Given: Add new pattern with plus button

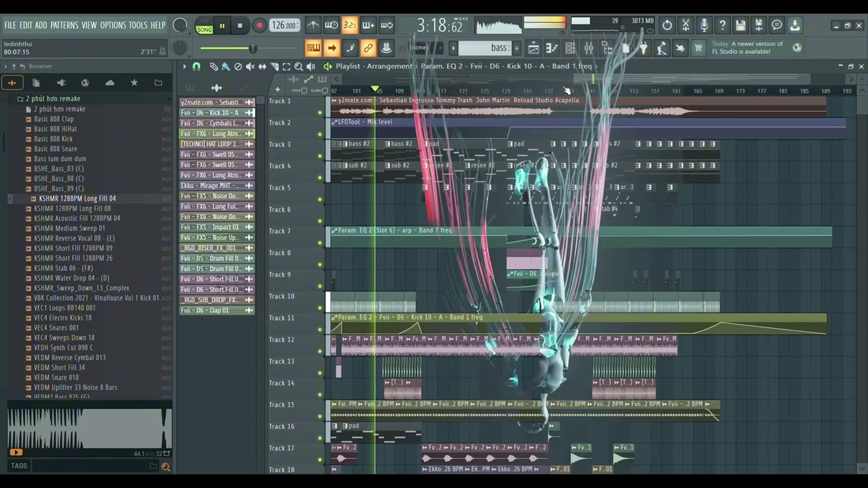Looking at the screenshot, I should click(x=516, y=48).
